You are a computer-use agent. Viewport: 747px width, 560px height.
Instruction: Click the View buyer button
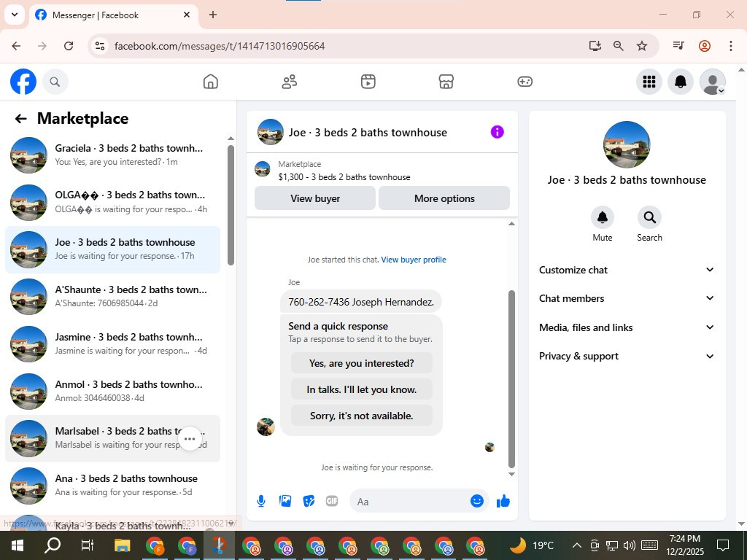click(315, 198)
